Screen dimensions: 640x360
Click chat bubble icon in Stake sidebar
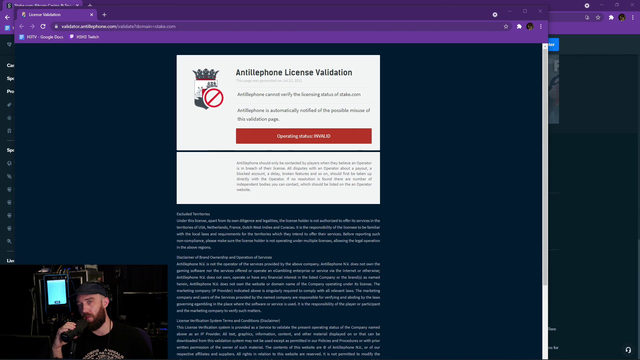point(9,163)
